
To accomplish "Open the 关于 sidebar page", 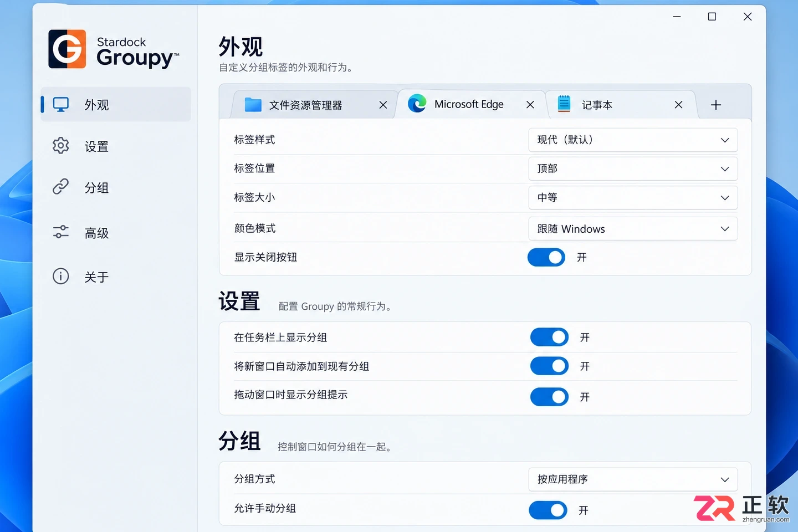I will point(116,277).
